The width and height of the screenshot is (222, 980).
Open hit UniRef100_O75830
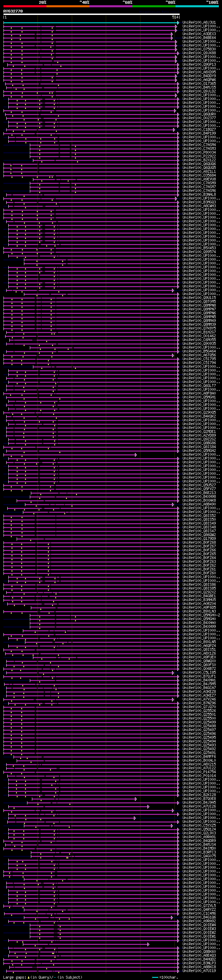tap(199, 49)
